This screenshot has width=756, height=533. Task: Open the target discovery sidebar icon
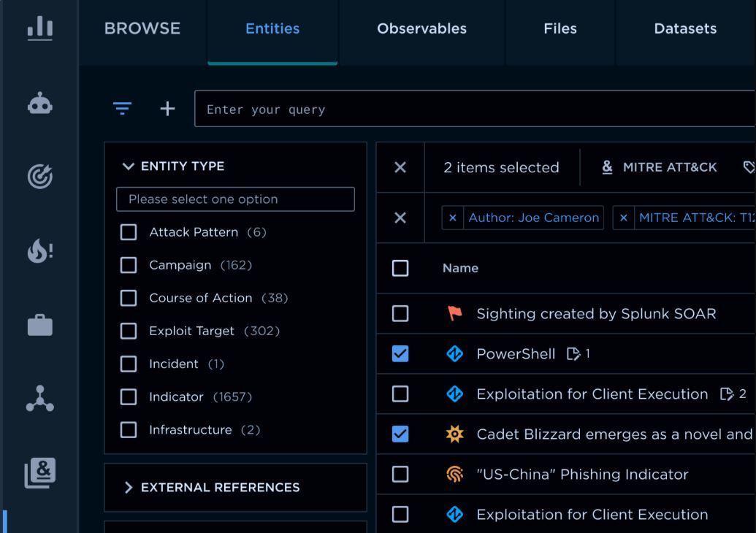pos(39,177)
